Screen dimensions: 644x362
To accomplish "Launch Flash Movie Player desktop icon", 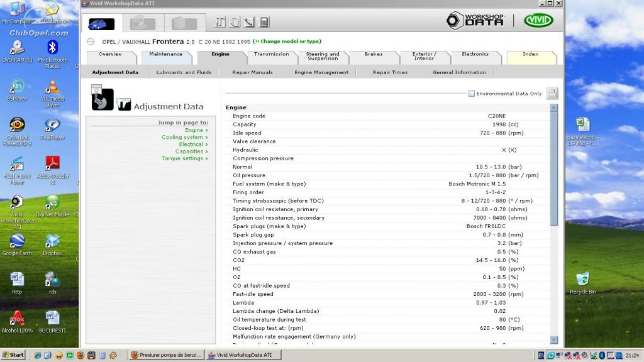I will click(x=17, y=170).
